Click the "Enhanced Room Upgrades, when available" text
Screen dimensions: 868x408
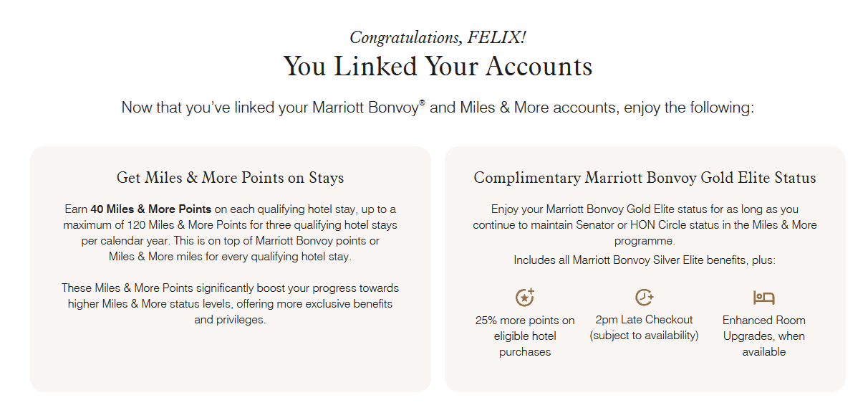tap(763, 336)
